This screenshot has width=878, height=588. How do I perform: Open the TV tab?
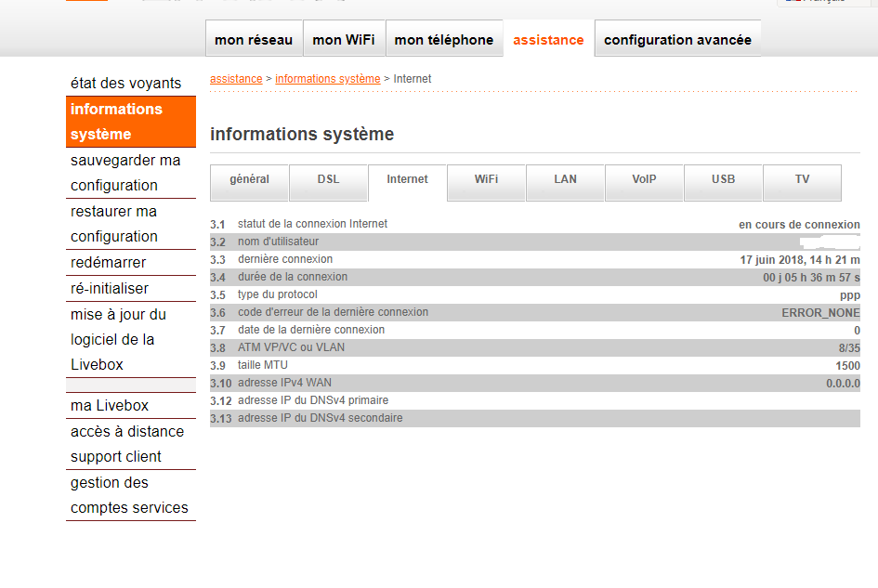(x=802, y=180)
